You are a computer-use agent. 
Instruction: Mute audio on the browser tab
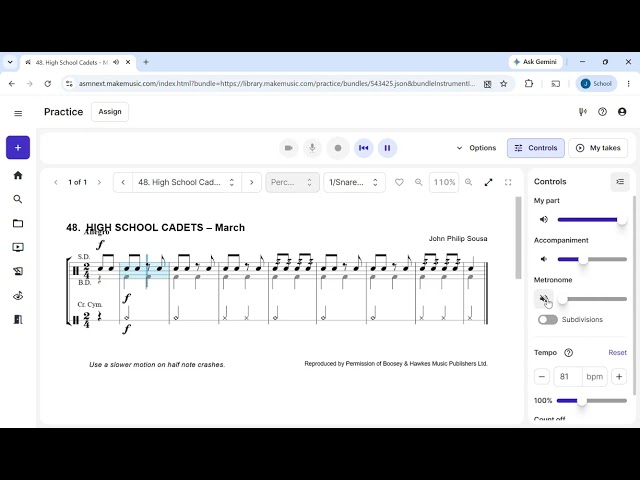coord(116,62)
